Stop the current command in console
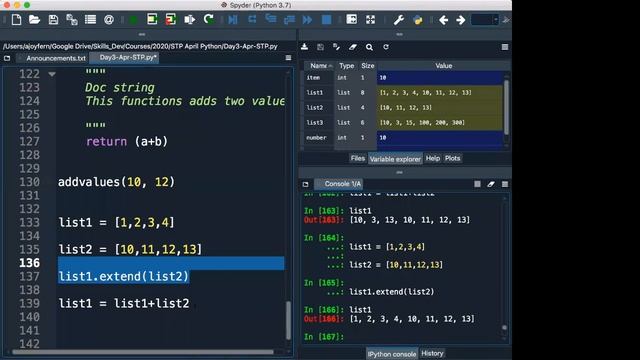Image resolution: width=640 pixels, height=360 pixels. 477,184
